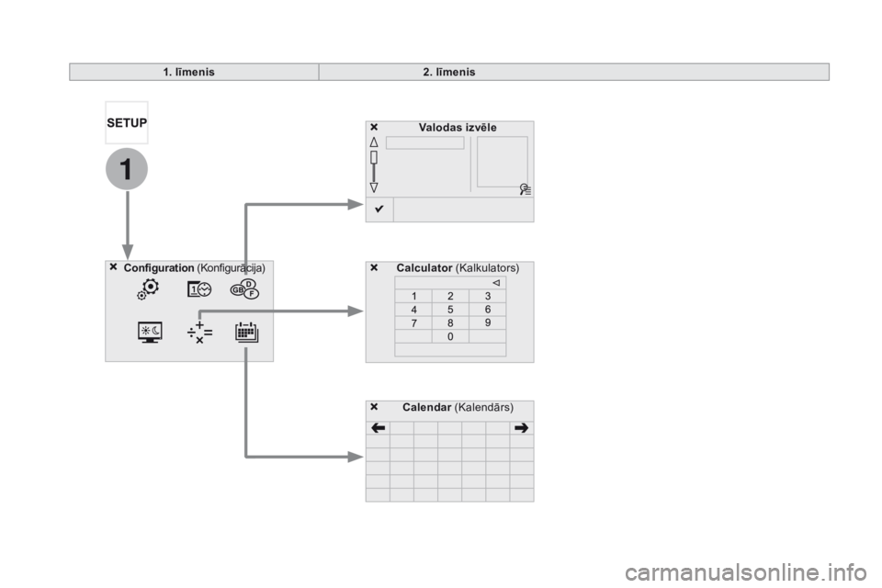This screenshot has width=882, height=588.
Task: Click the 2. līmenis header tab
Action: [449, 72]
